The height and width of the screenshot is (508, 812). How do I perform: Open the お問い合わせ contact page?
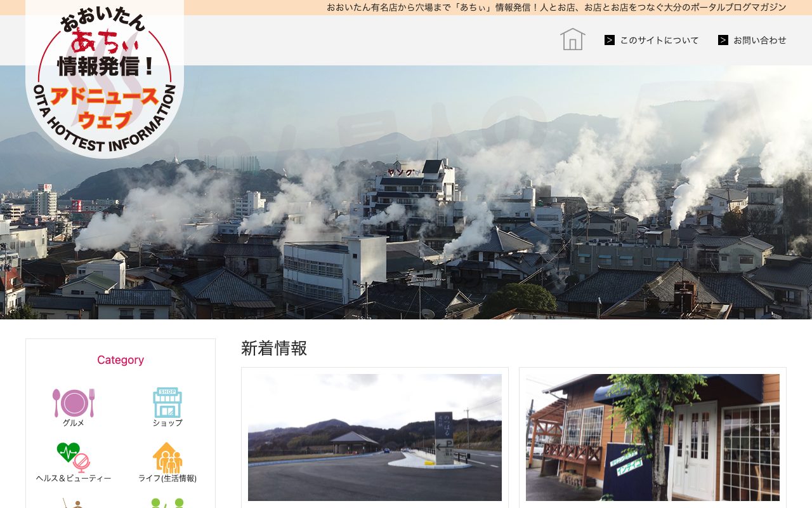tap(760, 40)
